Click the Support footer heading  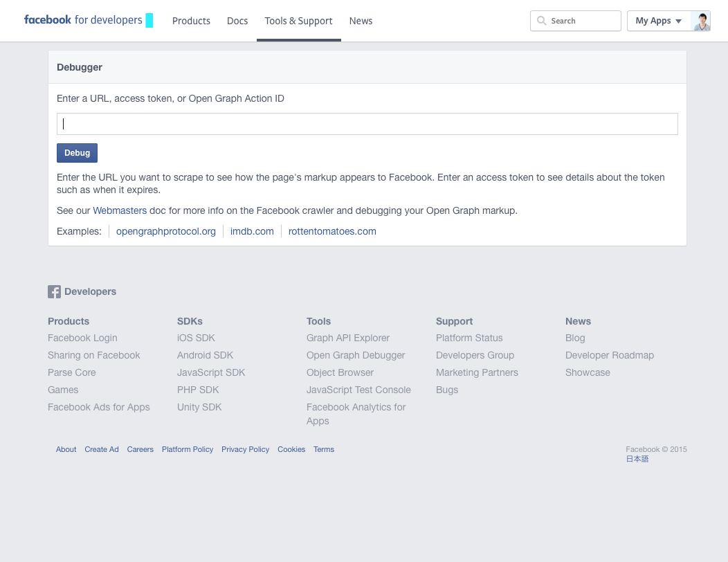coord(454,321)
